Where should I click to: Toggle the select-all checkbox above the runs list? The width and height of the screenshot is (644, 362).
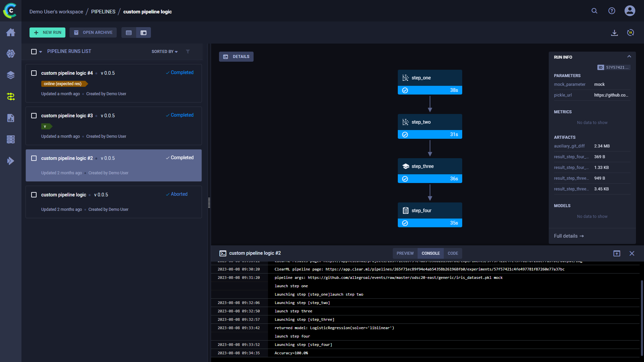coord(34,51)
